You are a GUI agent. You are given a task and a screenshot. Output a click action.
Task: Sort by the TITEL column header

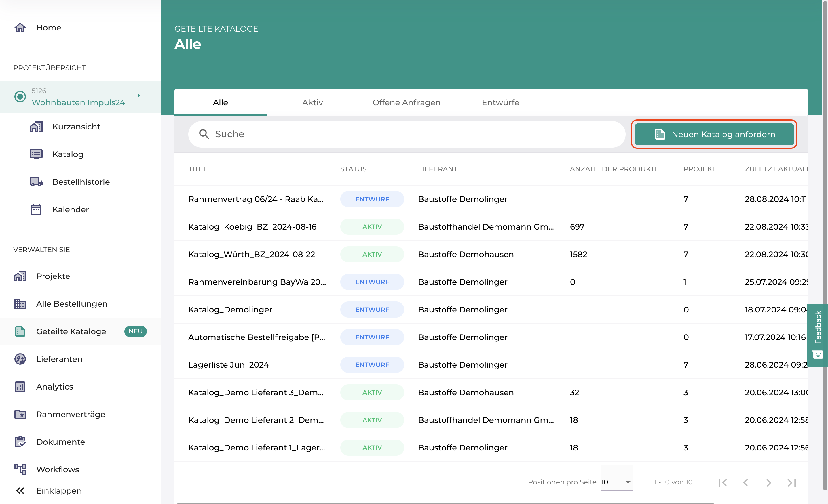click(x=197, y=169)
